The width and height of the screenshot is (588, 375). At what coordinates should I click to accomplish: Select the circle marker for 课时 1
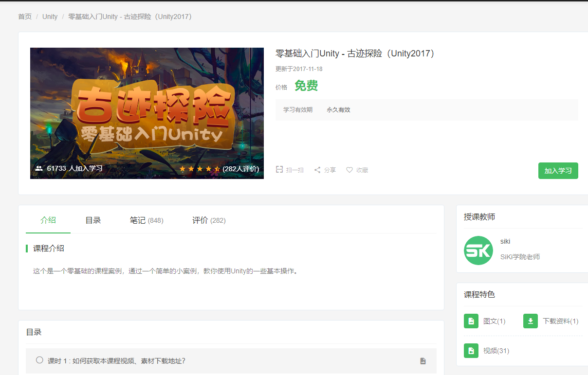(39, 360)
